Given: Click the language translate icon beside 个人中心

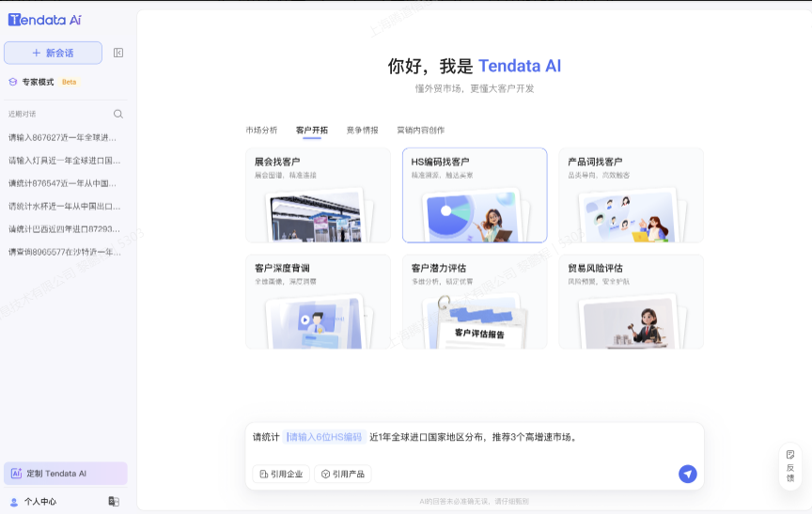Looking at the screenshot, I should click(x=114, y=502).
